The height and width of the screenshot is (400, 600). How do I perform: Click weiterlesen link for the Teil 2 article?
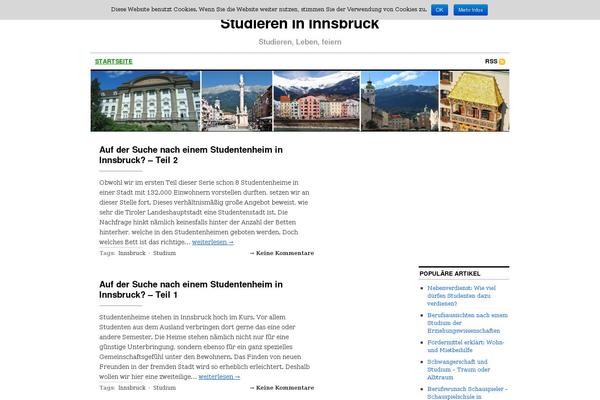tap(213, 242)
